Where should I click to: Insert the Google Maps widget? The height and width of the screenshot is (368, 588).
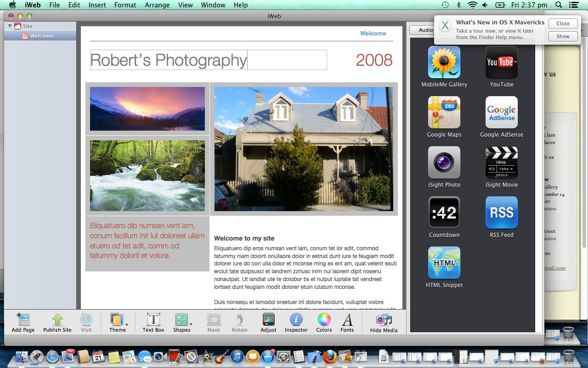click(444, 117)
